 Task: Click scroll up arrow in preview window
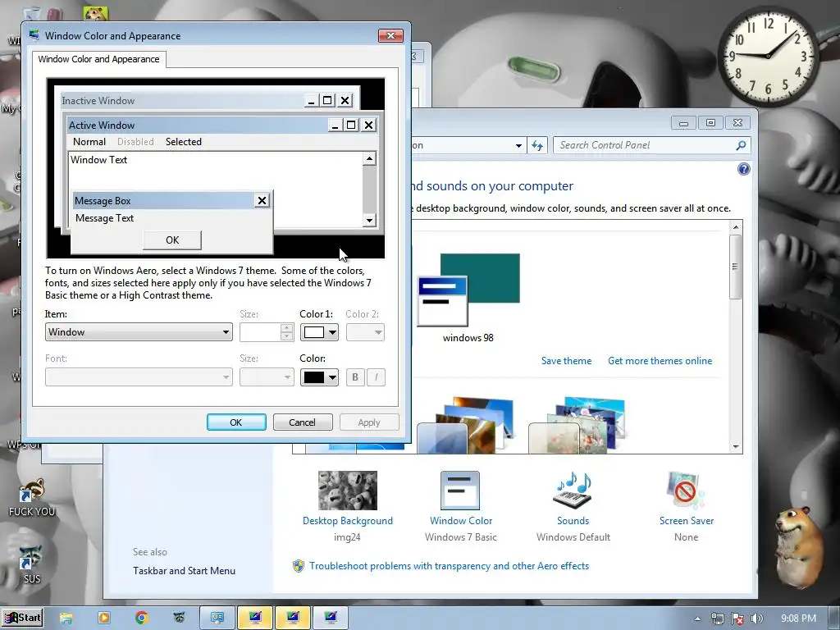[369, 158]
